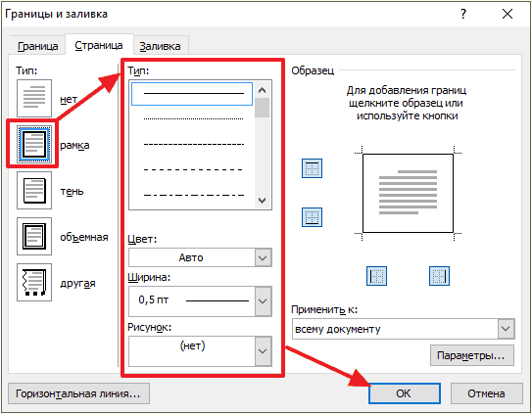This screenshot has height=414, width=532.
Task: Open the 'Параметры...' options button
Action: click(x=472, y=355)
